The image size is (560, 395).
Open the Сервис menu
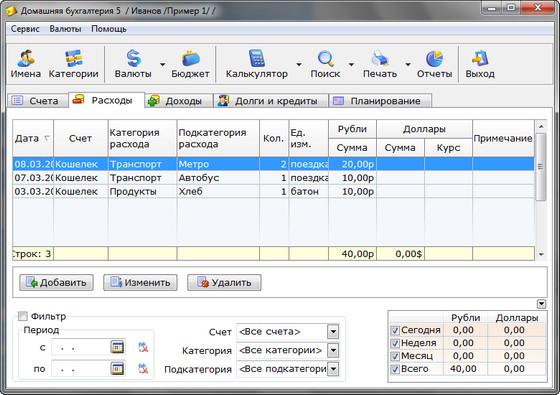25,29
